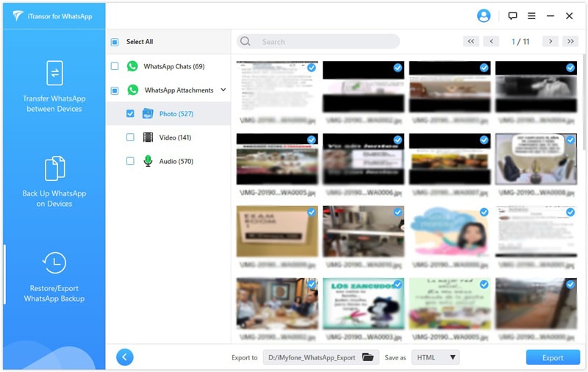
Task: Collapse the WhatsApp Attachments chevron
Action: (x=223, y=90)
